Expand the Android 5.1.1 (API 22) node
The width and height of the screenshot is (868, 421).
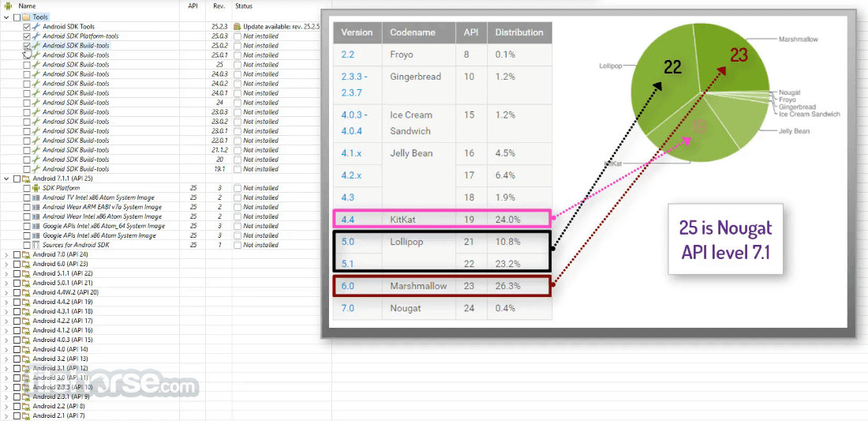tap(6, 273)
